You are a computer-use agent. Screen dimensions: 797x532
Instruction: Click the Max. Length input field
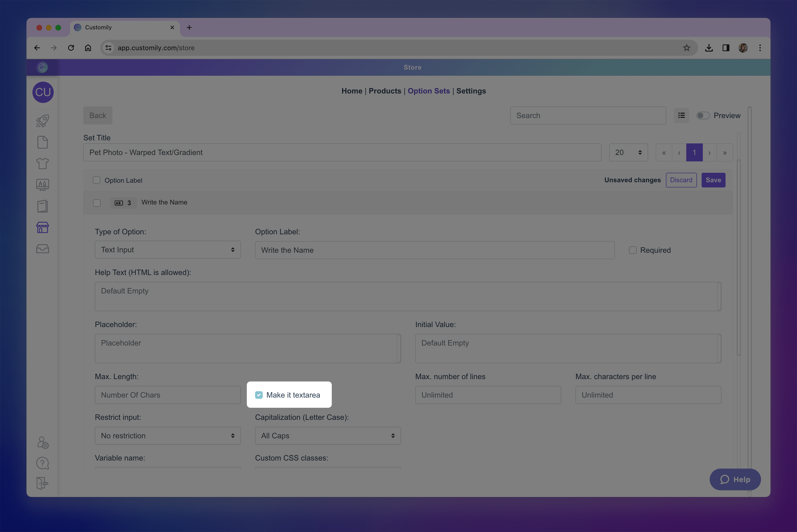point(168,395)
